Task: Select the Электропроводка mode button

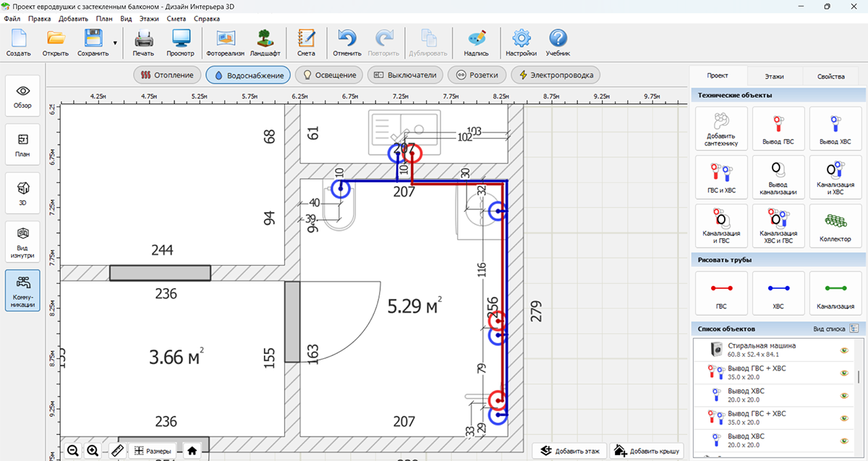Action: [x=555, y=75]
